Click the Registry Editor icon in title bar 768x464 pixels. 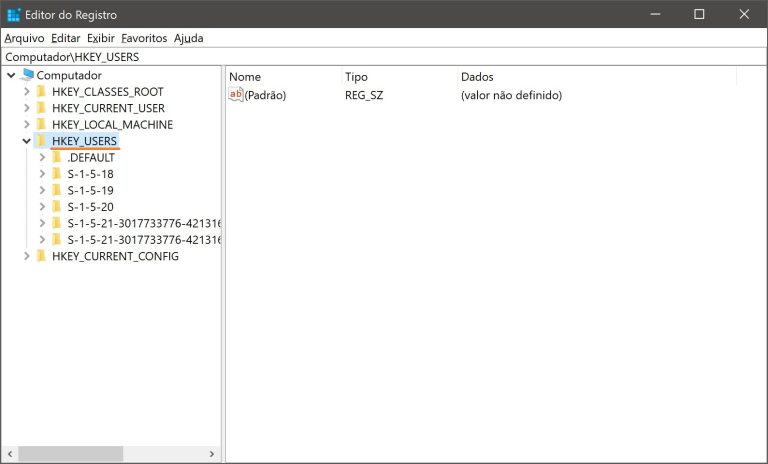[x=14, y=15]
